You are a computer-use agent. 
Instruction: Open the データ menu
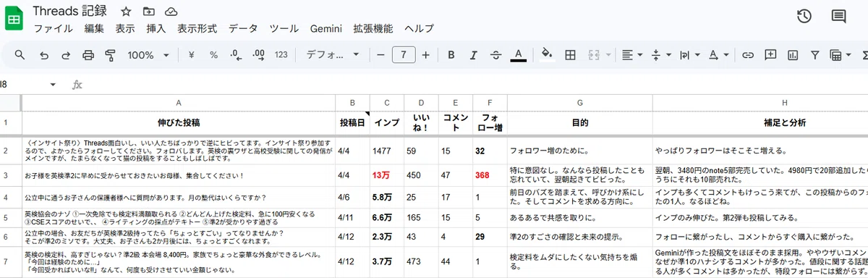[x=243, y=29]
